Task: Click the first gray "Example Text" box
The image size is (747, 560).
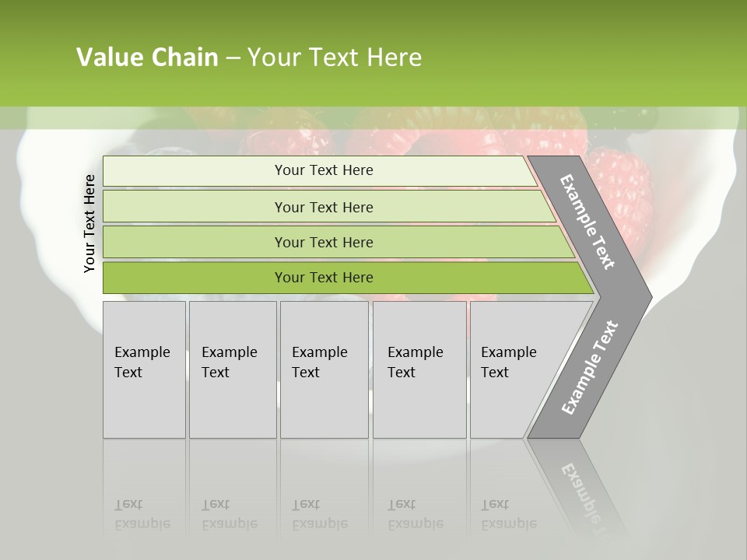Action: (144, 369)
